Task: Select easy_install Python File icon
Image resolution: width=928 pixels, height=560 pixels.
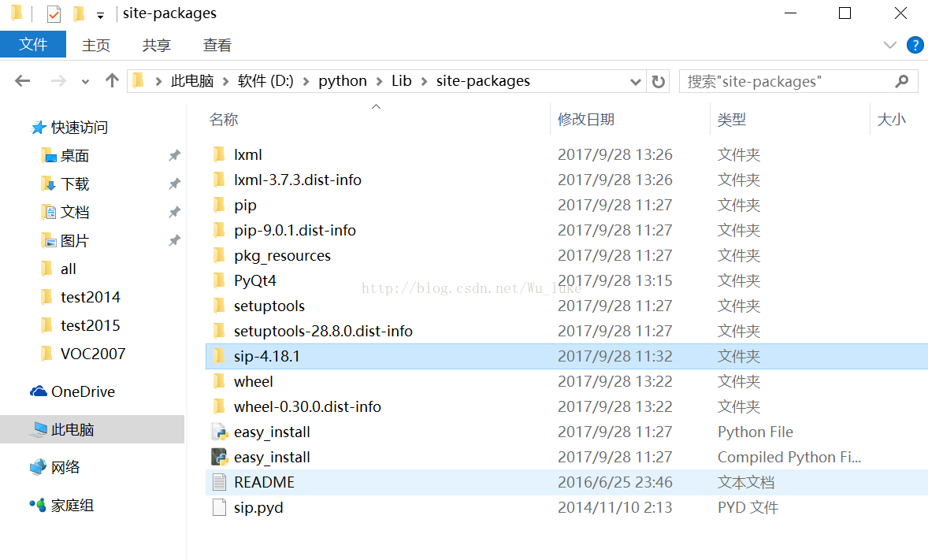Action: [220, 432]
